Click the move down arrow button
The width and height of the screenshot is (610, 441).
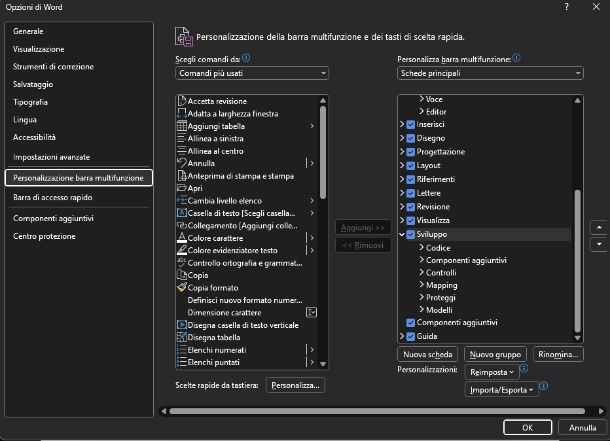pyautogui.click(x=599, y=244)
